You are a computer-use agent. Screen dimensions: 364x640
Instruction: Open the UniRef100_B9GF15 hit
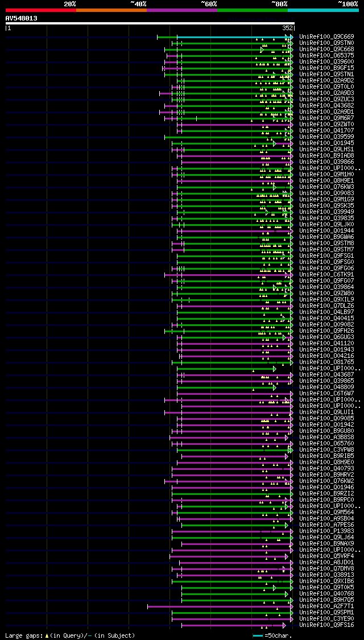coord(326,68)
